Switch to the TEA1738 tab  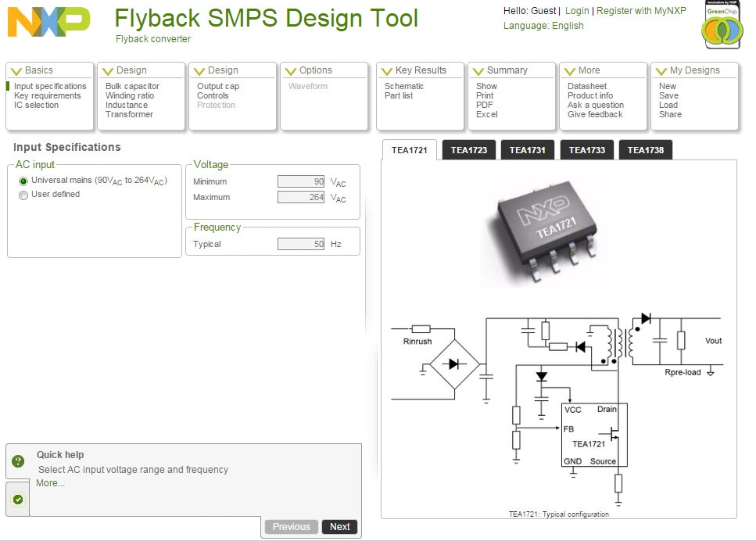pyautogui.click(x=645, y=150)
